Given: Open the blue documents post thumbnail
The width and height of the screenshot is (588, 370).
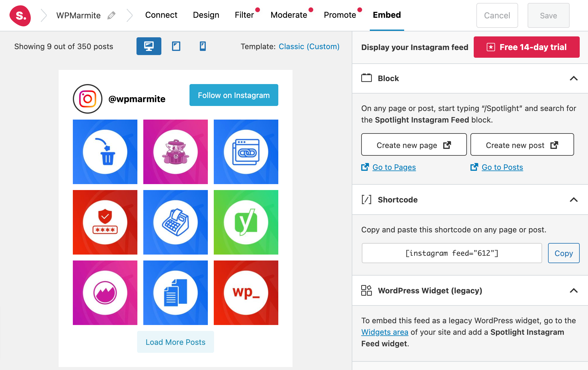Looking at the screenshot, I should (x=176, y=293).
